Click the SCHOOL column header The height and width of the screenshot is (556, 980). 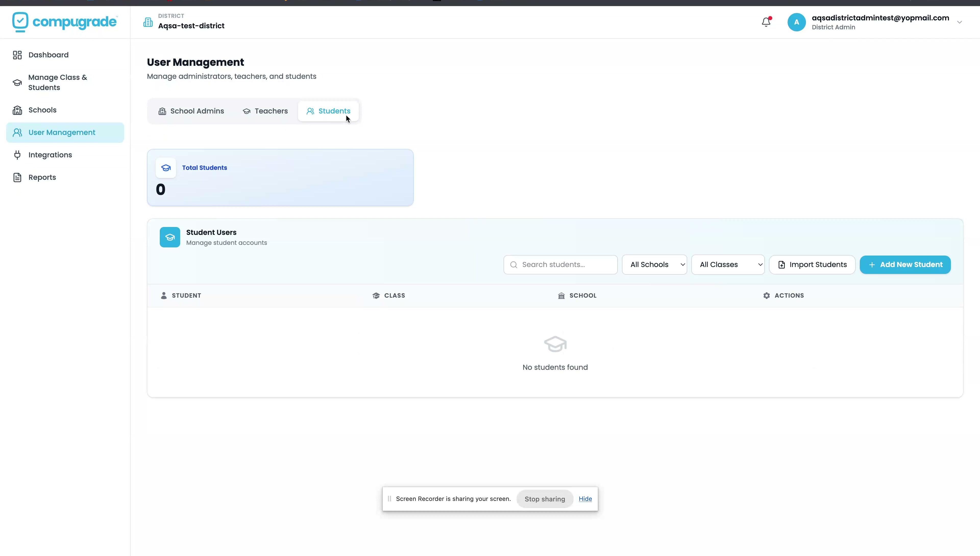click(x=583, y=296)
